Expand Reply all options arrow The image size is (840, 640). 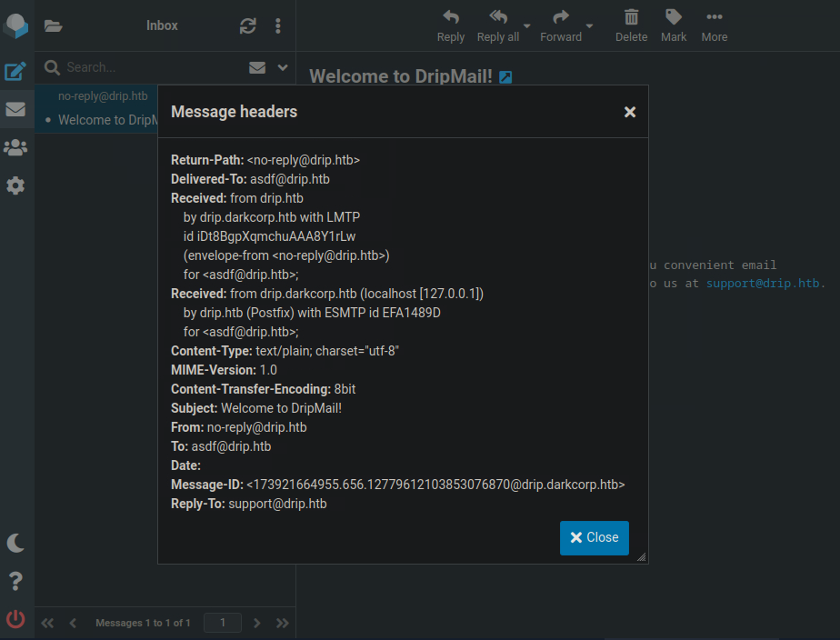527,25
